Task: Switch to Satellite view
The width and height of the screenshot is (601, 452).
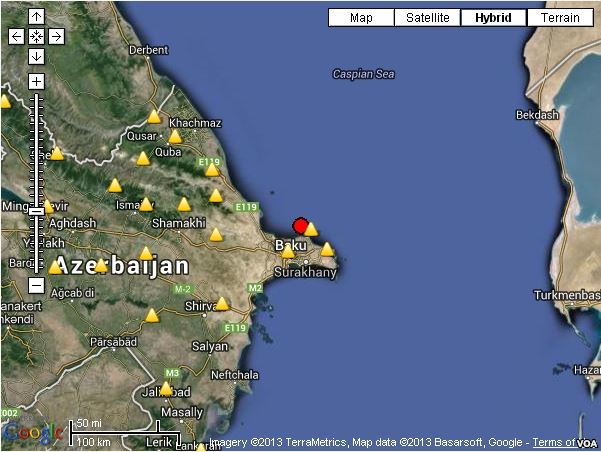Action: tap(427, 18)
